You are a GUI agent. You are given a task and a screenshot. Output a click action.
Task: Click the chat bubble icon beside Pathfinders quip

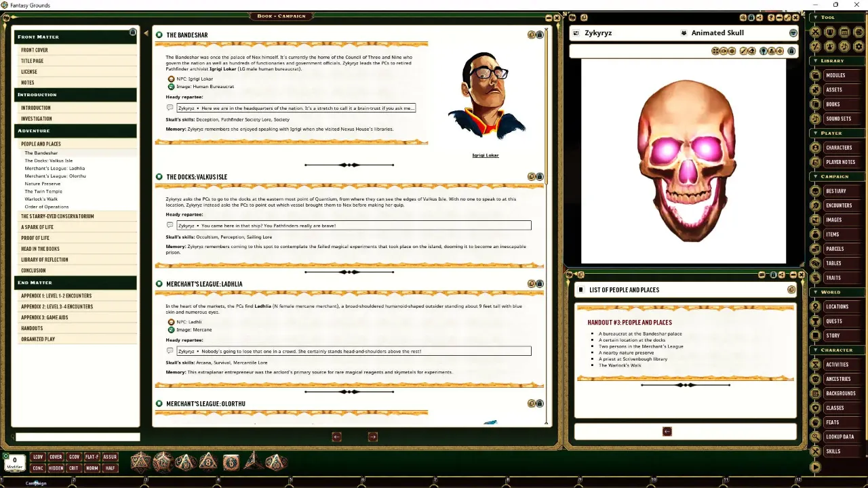[x=170, y=225]
